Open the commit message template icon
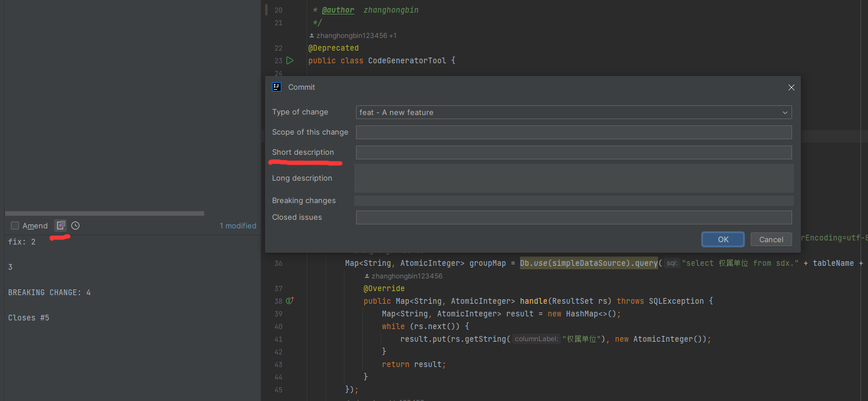 click(x=60, y=226)
